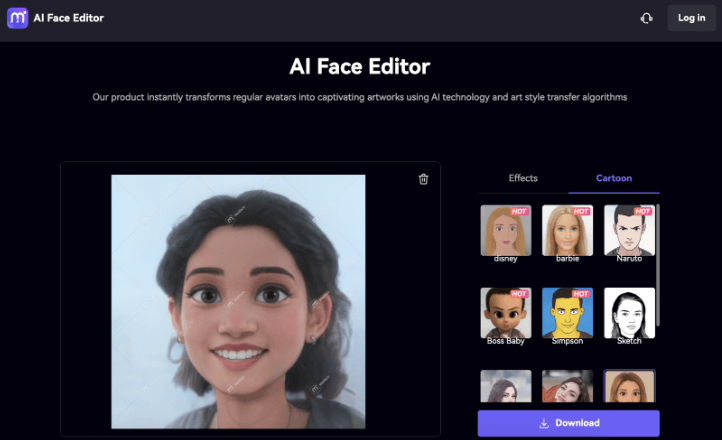Image resolution: width=722 pixels, height=440 pixels.
Task: Delete the uploaded image with trash icon
Action: (423, 179)
